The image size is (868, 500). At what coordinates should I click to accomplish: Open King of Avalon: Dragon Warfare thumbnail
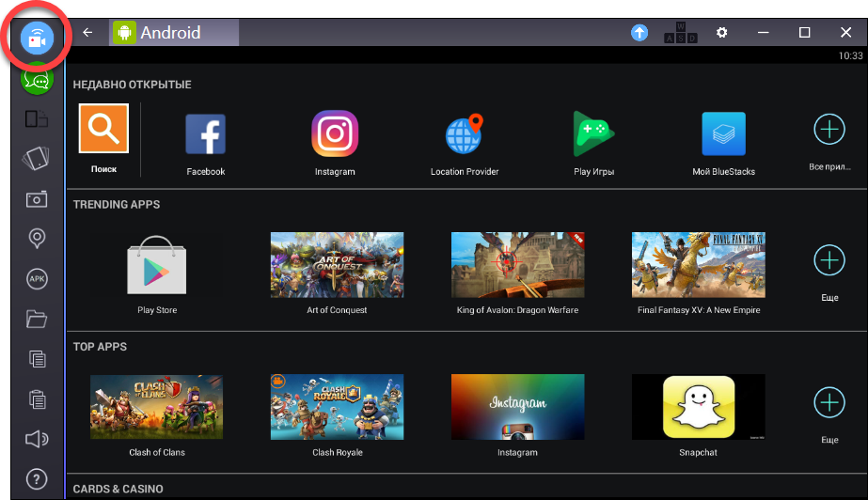[517, 265]
